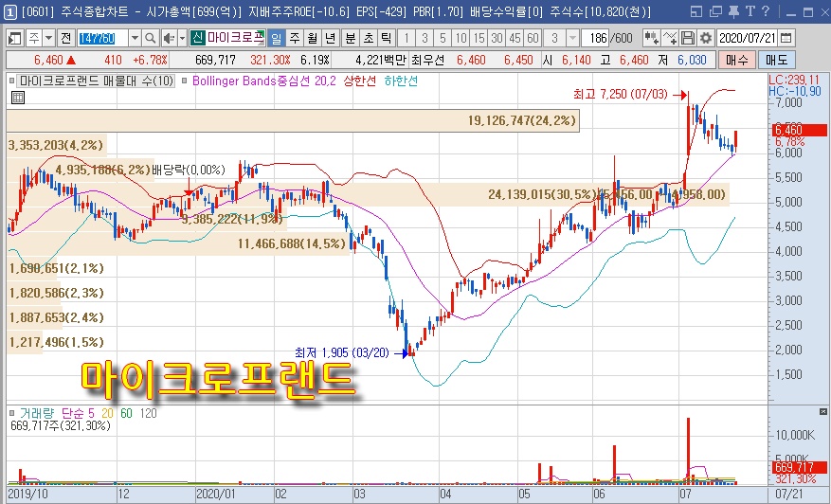Click the date field 2020/07/21
This screenshot has height=504, width=831.
pos(748,38)
